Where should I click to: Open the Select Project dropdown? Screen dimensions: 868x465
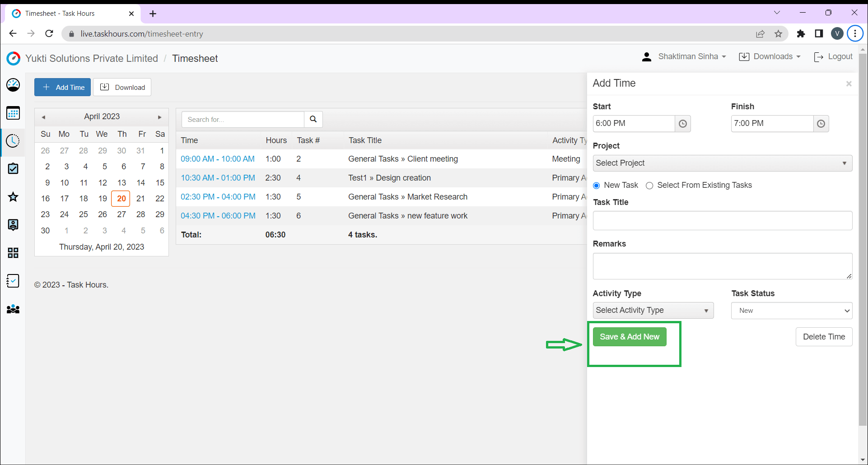[722, 163]
